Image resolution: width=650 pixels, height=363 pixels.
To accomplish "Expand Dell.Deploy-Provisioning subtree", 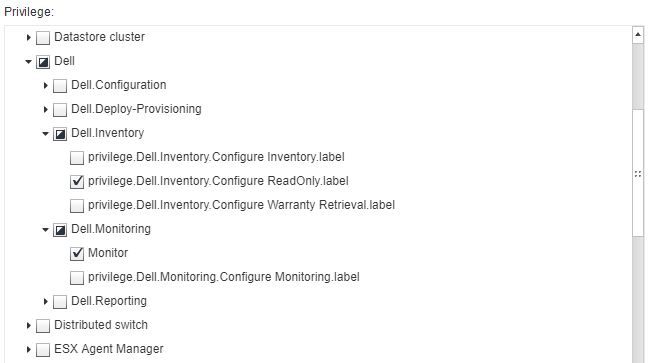I will pyautogui.click(x=46, y=110).
